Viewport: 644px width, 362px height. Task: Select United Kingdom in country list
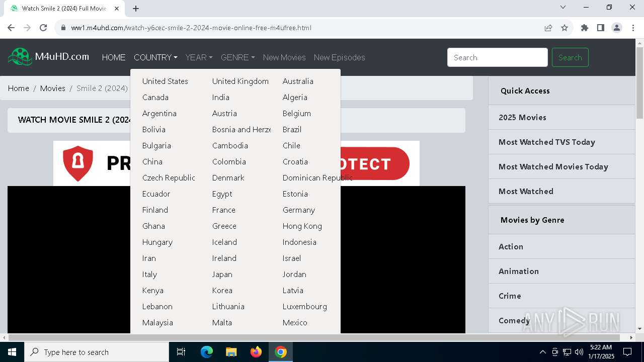pyautogui.click(x=240, y=81)
